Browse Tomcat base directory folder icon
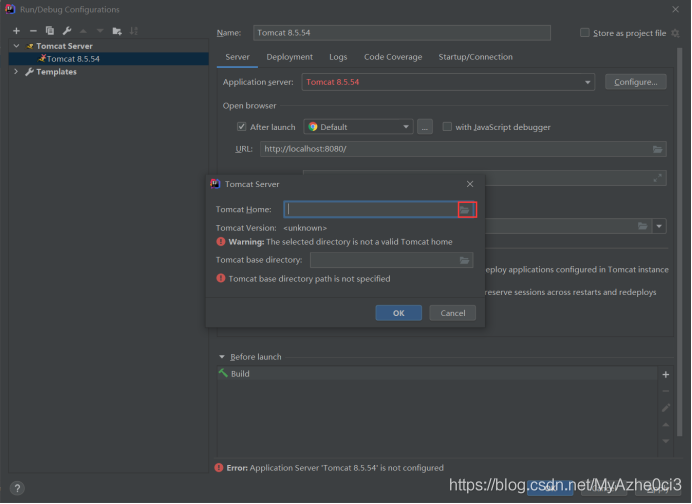This screenshot has height=504, width=692. pos(464,260)
